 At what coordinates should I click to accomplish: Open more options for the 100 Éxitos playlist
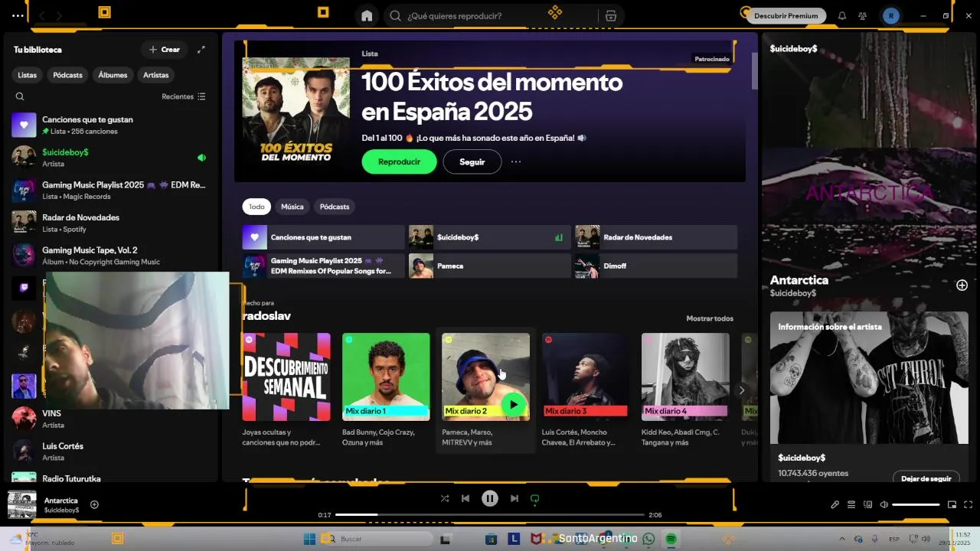[x=516, y=162]
